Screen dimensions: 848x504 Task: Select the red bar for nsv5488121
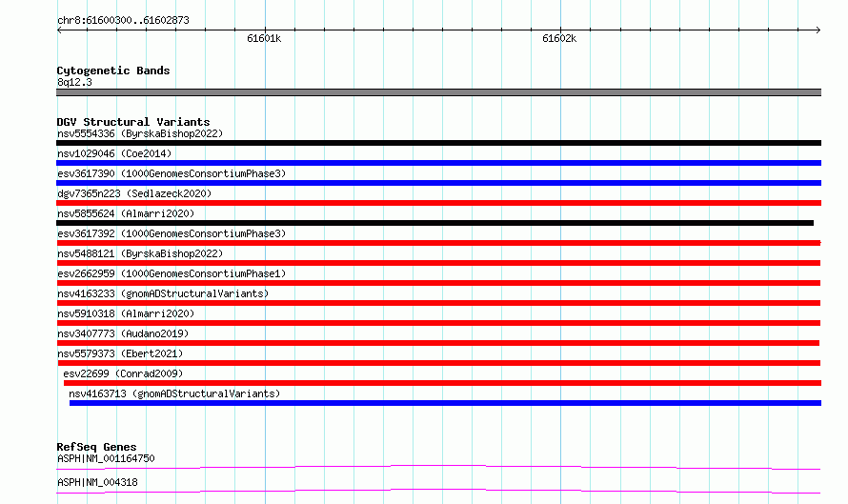point(438,263)
